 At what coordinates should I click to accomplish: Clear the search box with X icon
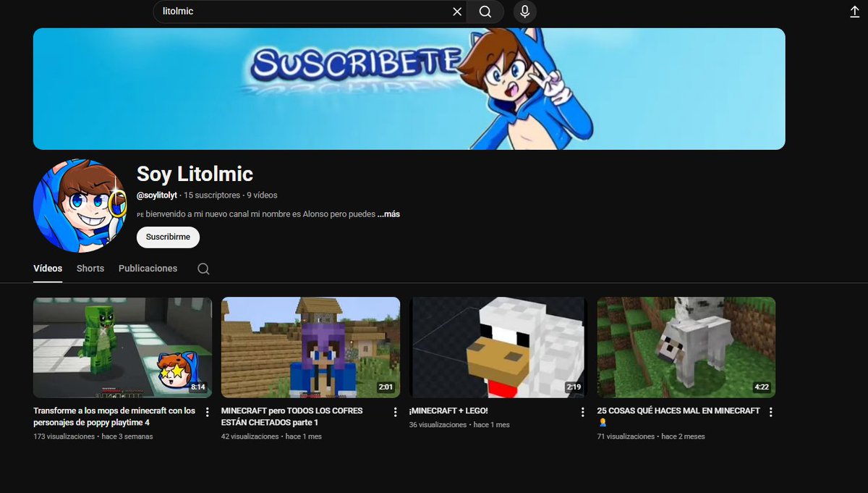point(457,12)
